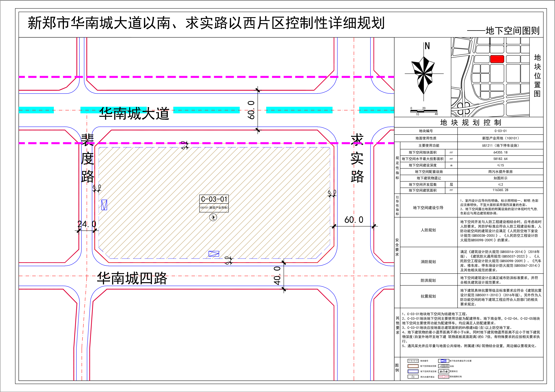Click the legend swatch for 地下空间地块范围
555x392 pixels.
tap(413, 366)
